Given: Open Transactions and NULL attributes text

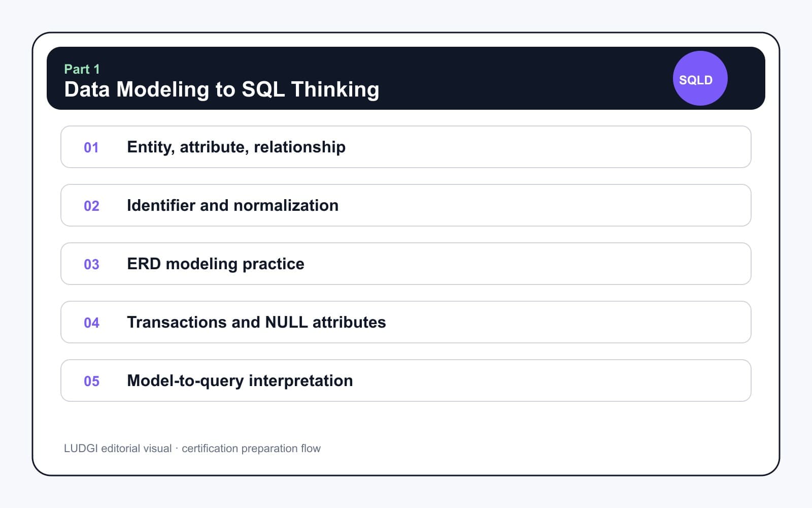Looking at the screenshot, I should coord(256,322).
